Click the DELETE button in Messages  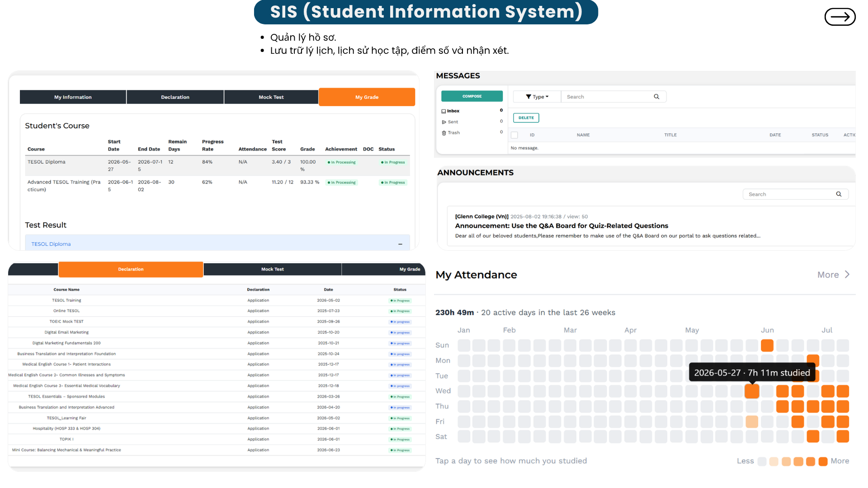[x=526, y=118]
